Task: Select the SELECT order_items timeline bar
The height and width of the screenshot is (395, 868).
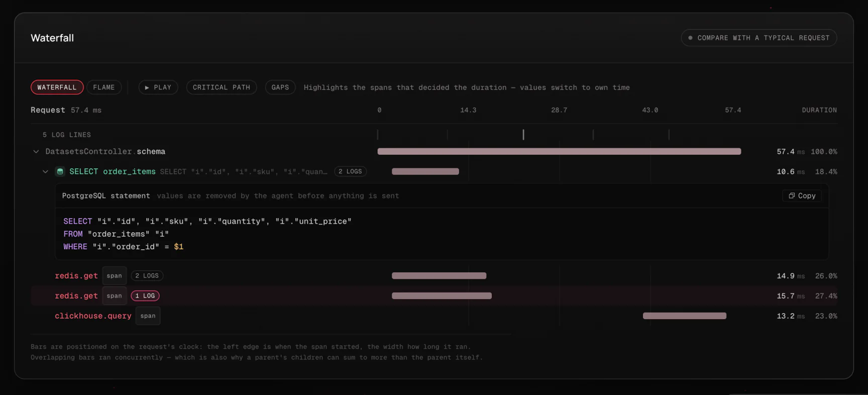Action: point(425,171)
